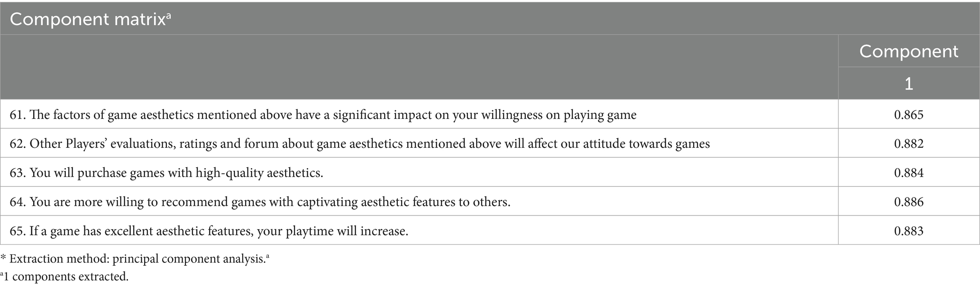980x287 pixels.
Task: Click item 64 about recommending games to others
Action: [260, 202]
